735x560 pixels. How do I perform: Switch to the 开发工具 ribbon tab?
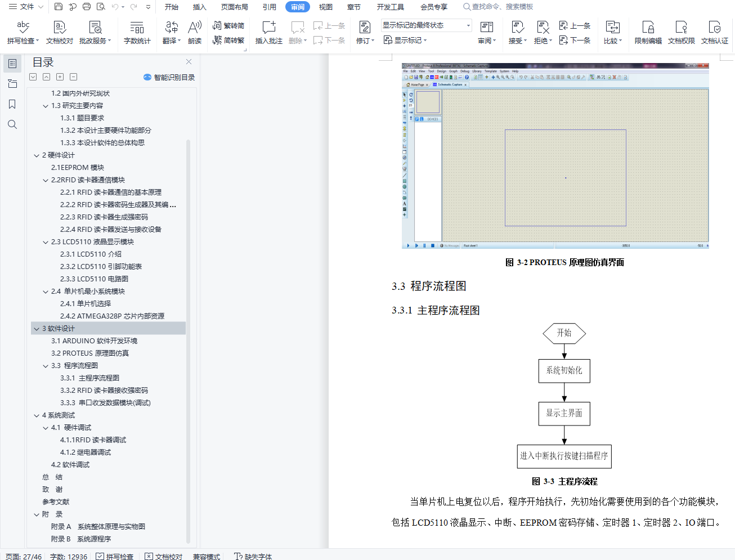(x=391, y=7)
